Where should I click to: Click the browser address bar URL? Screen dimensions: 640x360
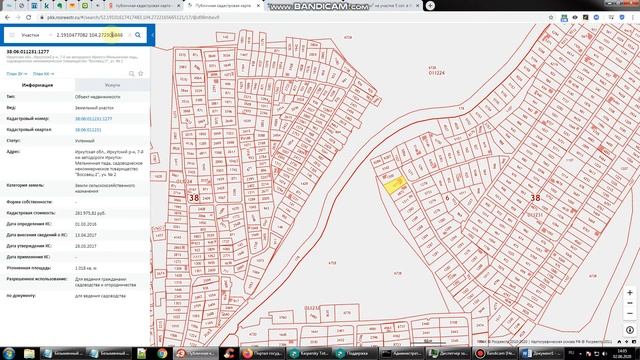pyautogui.click(x=133, y=18)
